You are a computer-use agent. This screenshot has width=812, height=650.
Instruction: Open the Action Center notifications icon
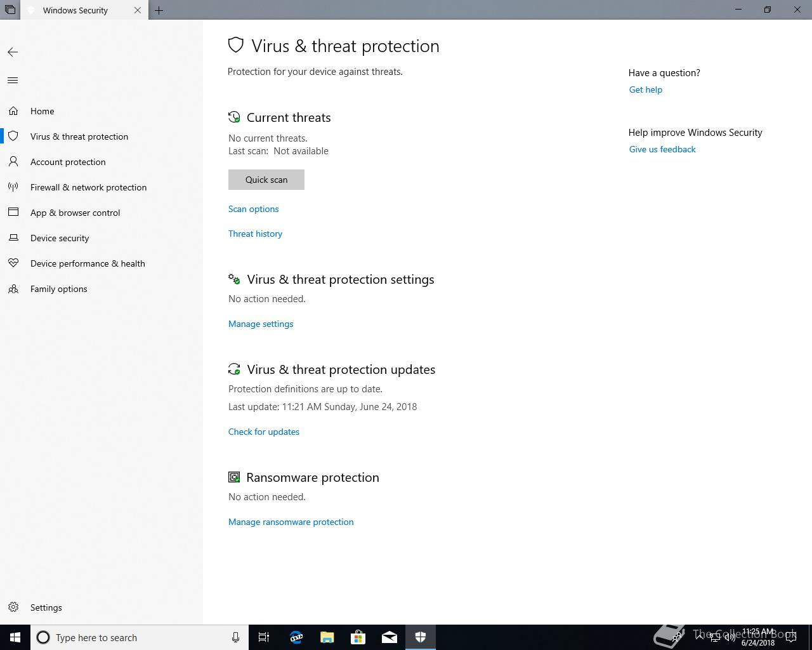coord(791,637)
